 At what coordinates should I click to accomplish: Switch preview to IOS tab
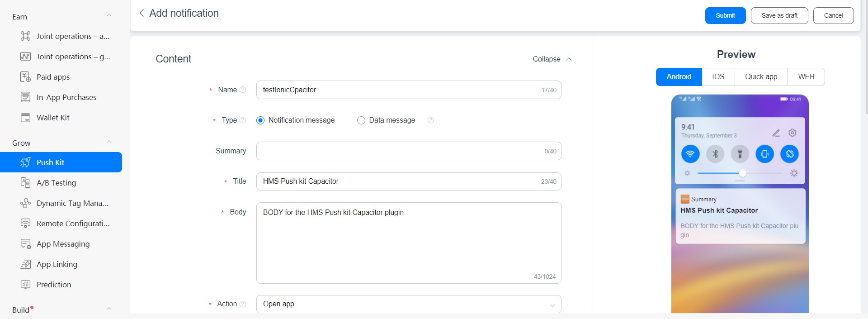coord(718,77)
